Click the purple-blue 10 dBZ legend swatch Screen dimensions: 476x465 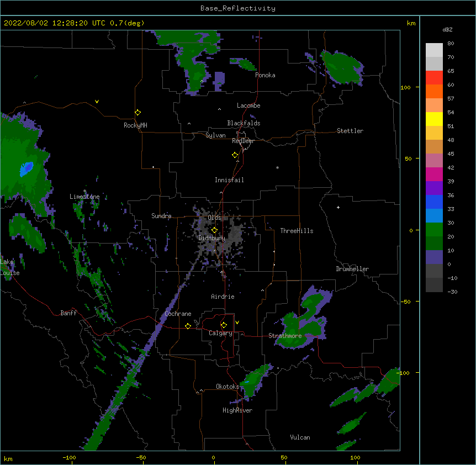point(434,257)
